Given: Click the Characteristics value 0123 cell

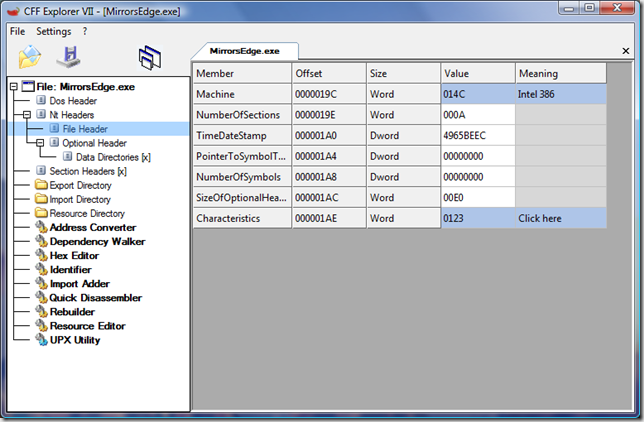Looking at the screenshot, I should 478,218.
